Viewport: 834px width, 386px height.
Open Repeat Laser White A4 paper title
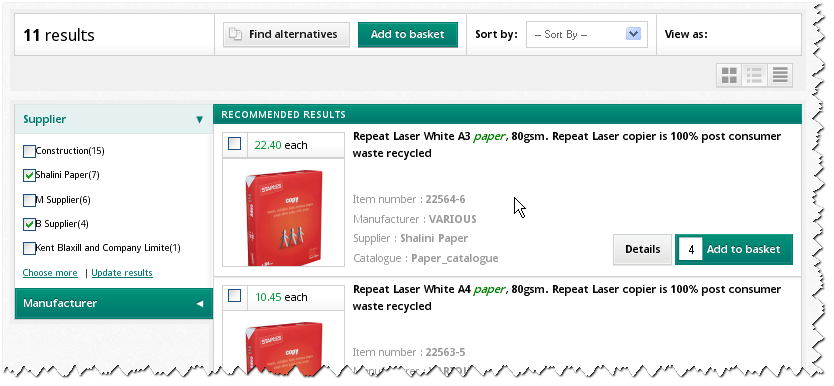point(567,298)
